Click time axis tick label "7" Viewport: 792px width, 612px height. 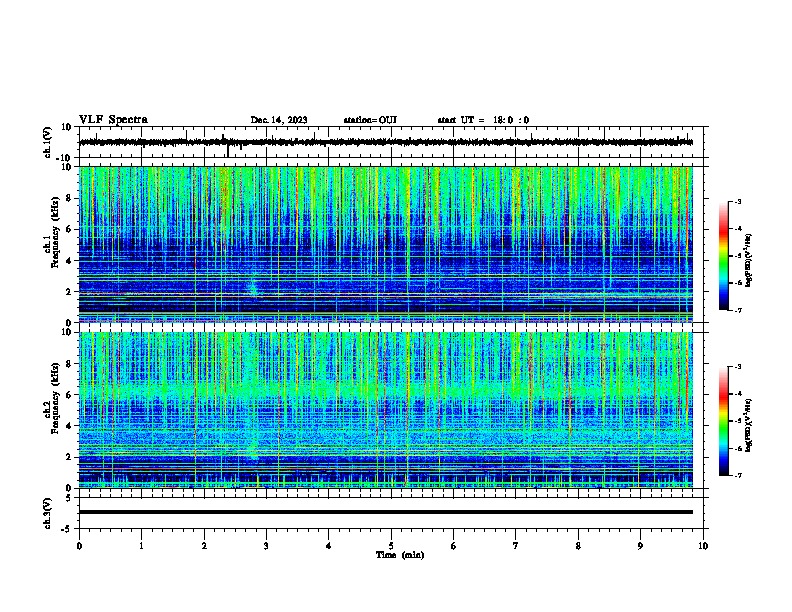(x=516, y=546)
